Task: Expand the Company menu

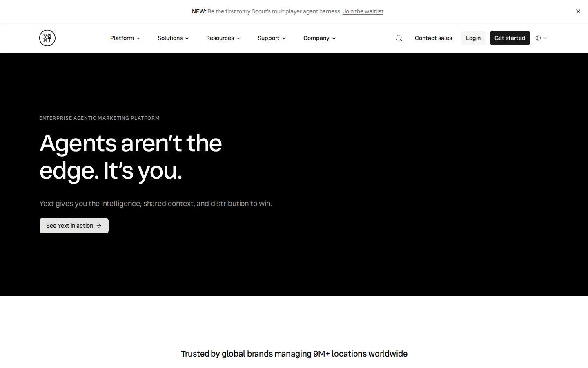Action: click(x=319, y=38)
